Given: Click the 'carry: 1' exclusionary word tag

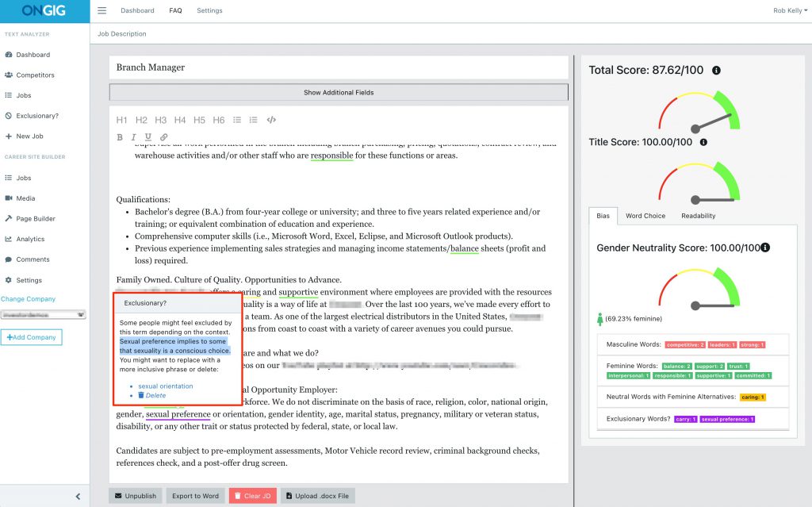Looking at the screenshot, I should tap(686, 420).
